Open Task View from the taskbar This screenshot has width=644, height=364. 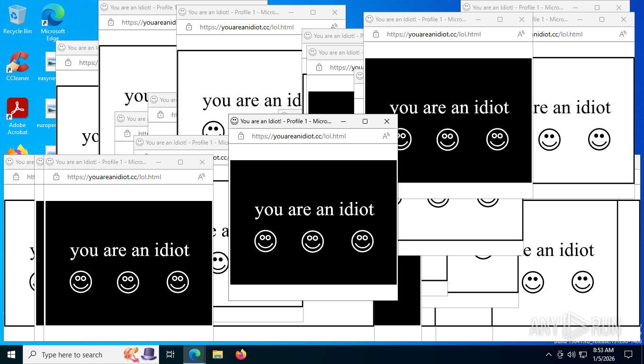[170, 355]
